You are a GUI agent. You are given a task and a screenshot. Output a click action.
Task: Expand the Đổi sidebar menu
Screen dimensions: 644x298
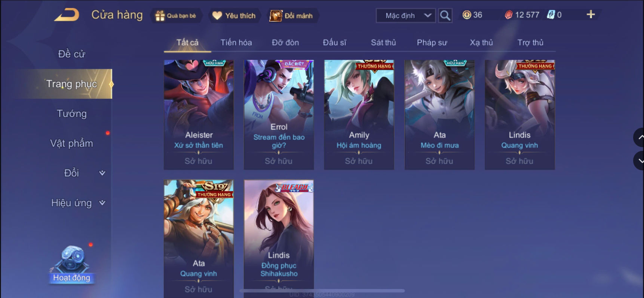click(85, 173)
